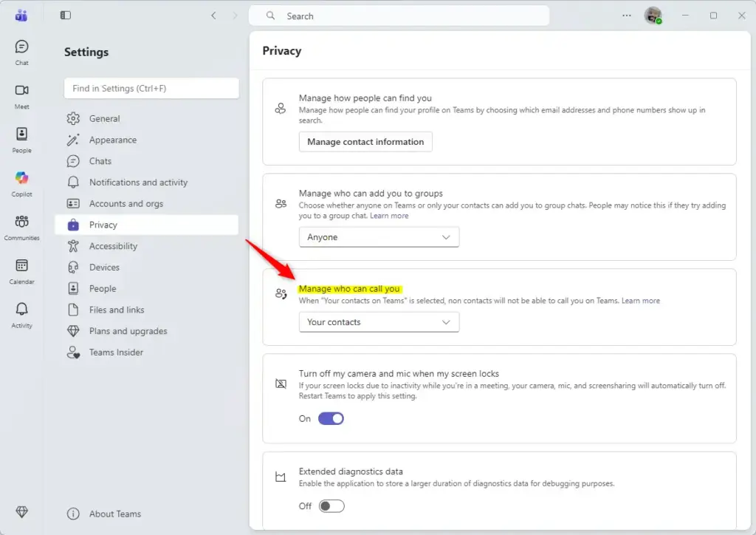Open Teams Insider settings
This screenshot has width=756, height=535.
tap(147, 352)
